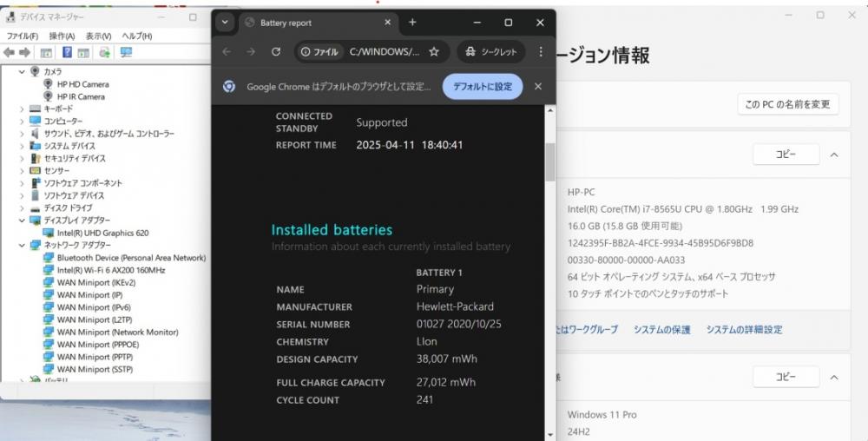Screen dimensions: 868x441
Task: Expand the セキュリティ デバイス category
Action: pos(22,158)
